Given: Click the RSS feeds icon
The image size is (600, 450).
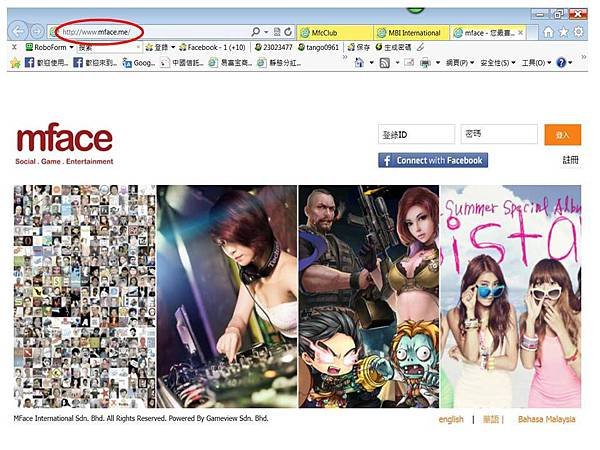Looking at the screenshot, I should (385, 63).
